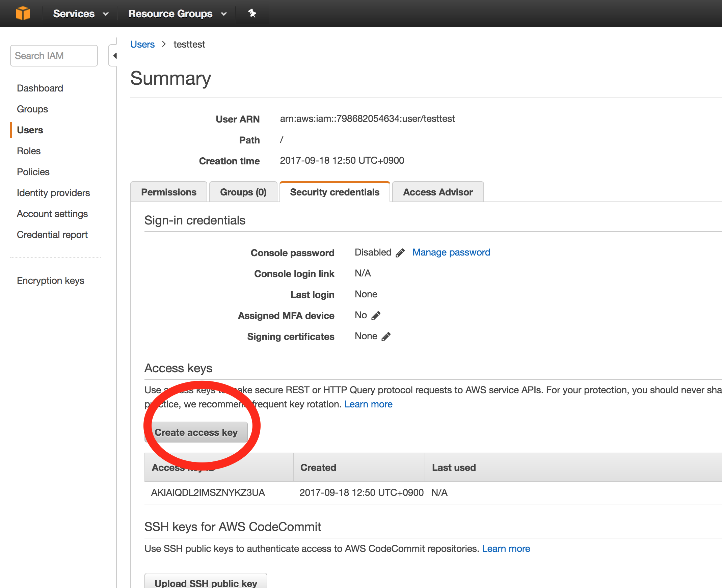Edit Signing certificates using pencil icon
This screenshot has width=722, height=588.
click(x=386, y=336)
